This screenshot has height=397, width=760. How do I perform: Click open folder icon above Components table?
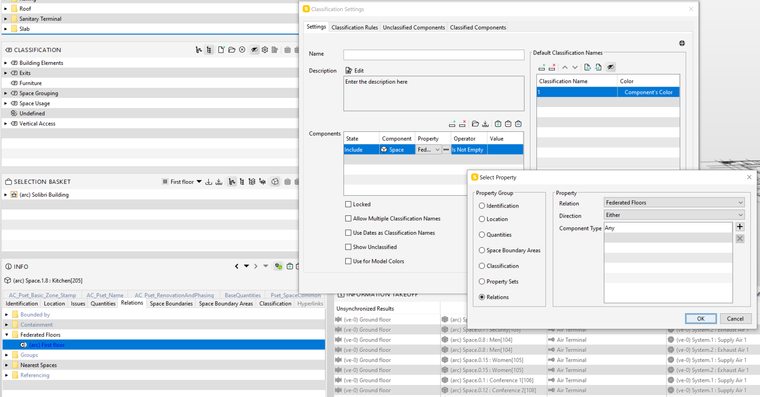(x=475, y=124)
